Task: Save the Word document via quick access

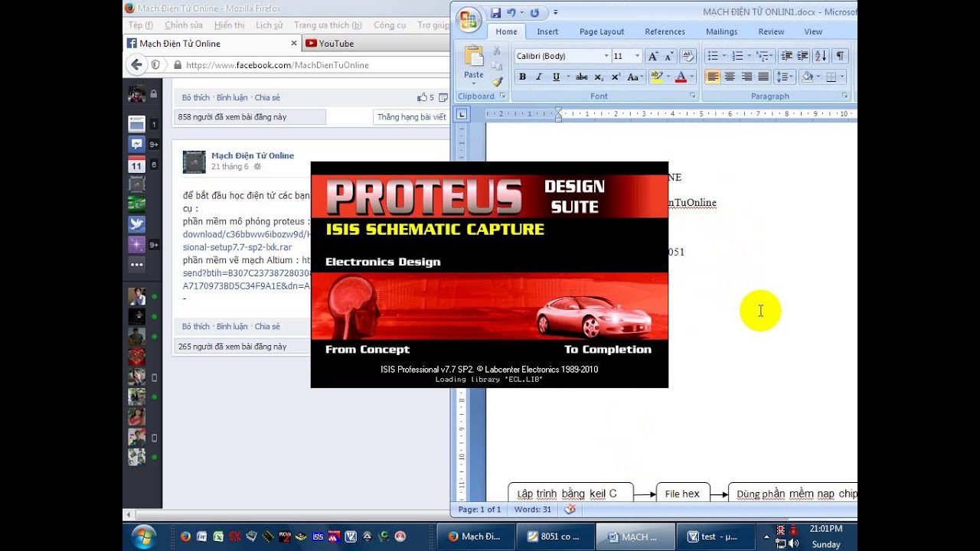Action: tap(495, 13)
